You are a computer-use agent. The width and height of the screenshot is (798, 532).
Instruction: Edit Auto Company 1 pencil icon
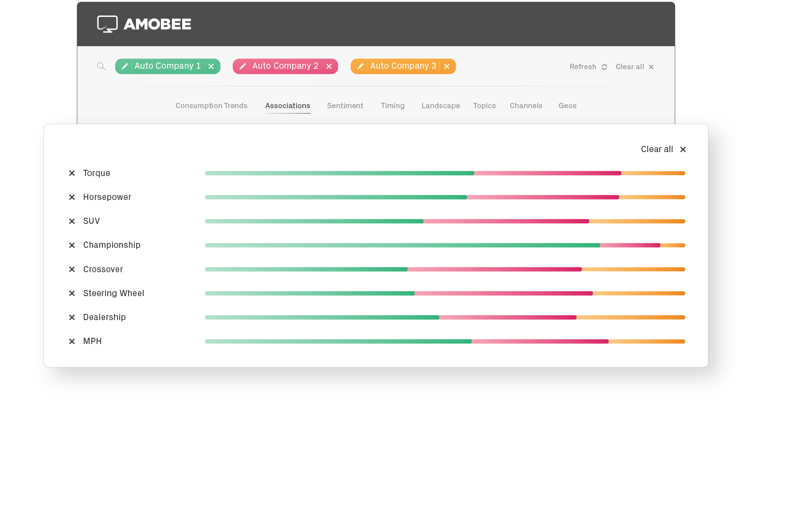(x=125, y=66)
